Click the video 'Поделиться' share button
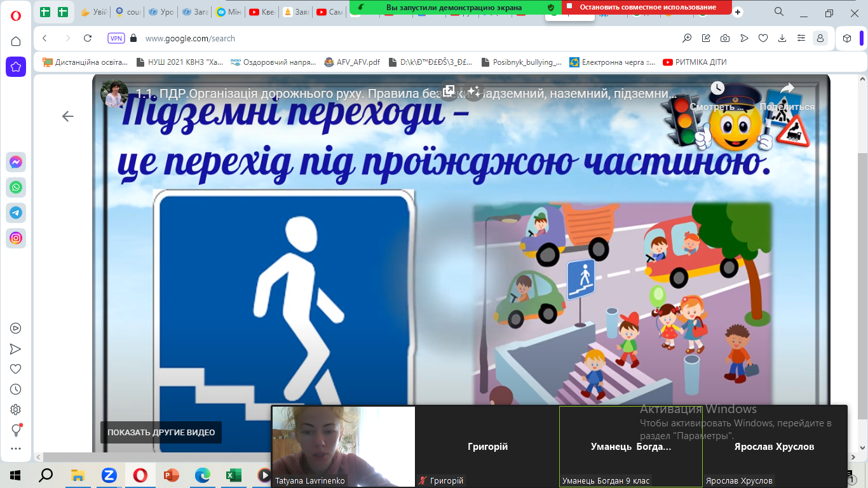The image size is (868, 488). [x=787, y=97]
